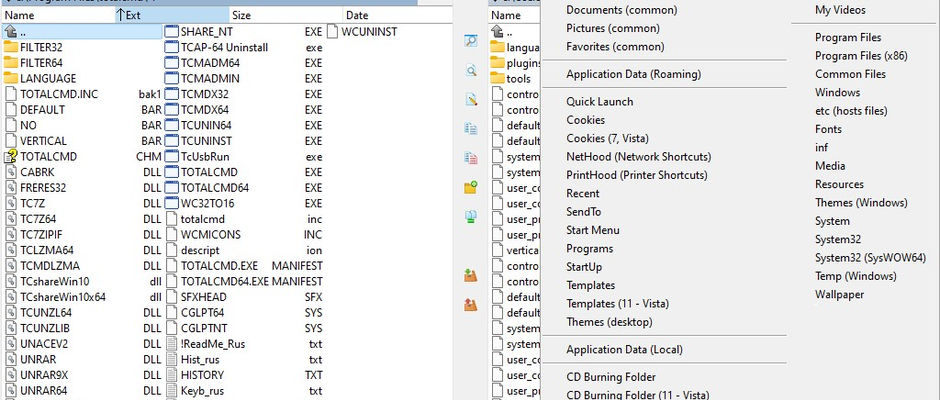Screen dimensions: 940x400
Task: Click the Pack files icon with green arrow
Action: pos(471,275)
